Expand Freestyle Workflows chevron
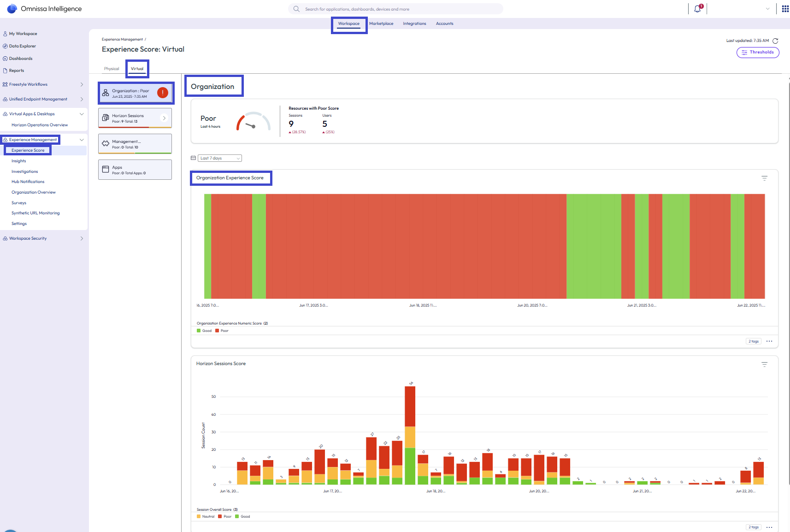This screenshot has width=790, height=532. pyautogui.click(x=82, y=84)
